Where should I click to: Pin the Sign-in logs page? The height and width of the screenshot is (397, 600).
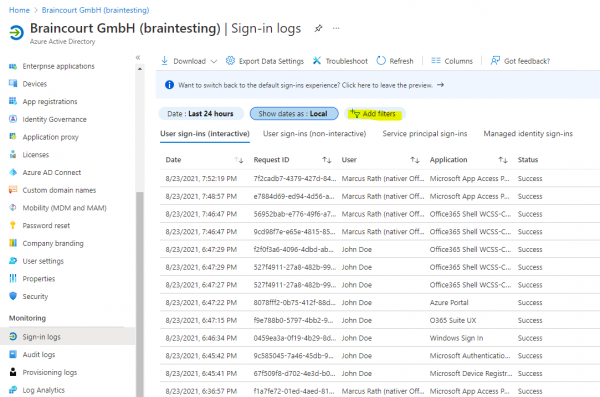318,28
